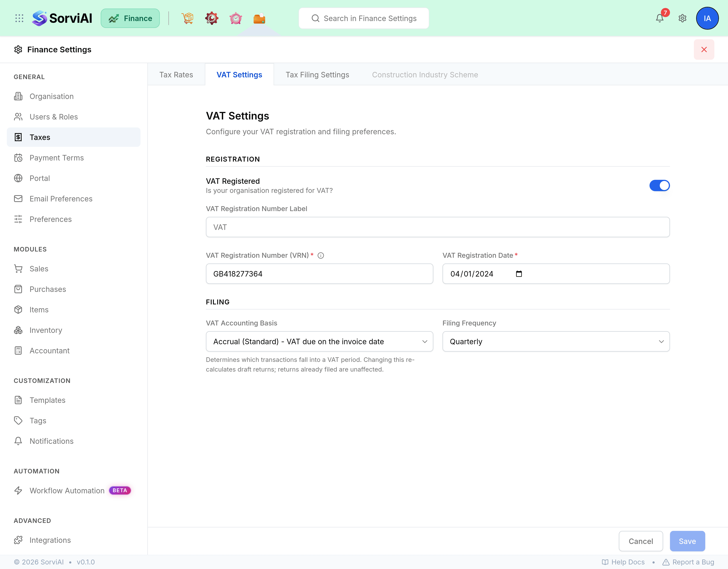Open Preferences in sidebar
This screenshot has height=569, width=728.
tap(74, 219)
